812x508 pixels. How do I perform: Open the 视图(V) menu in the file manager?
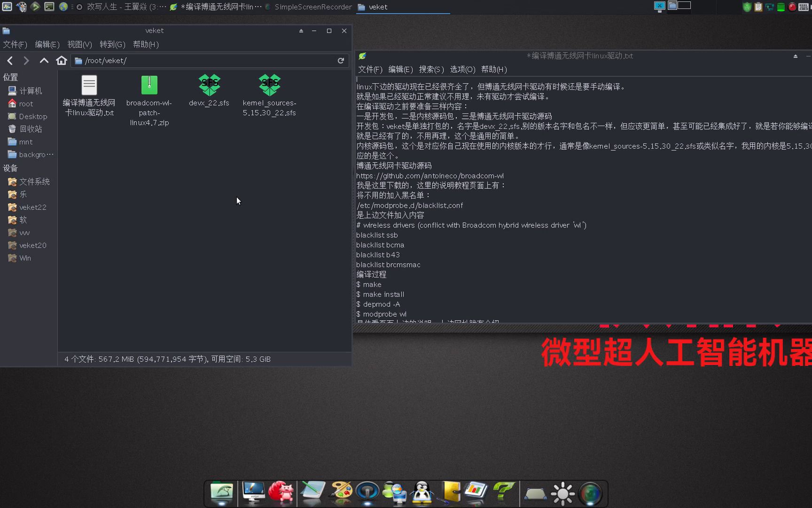pyautogui.click(x=79, y=44)
